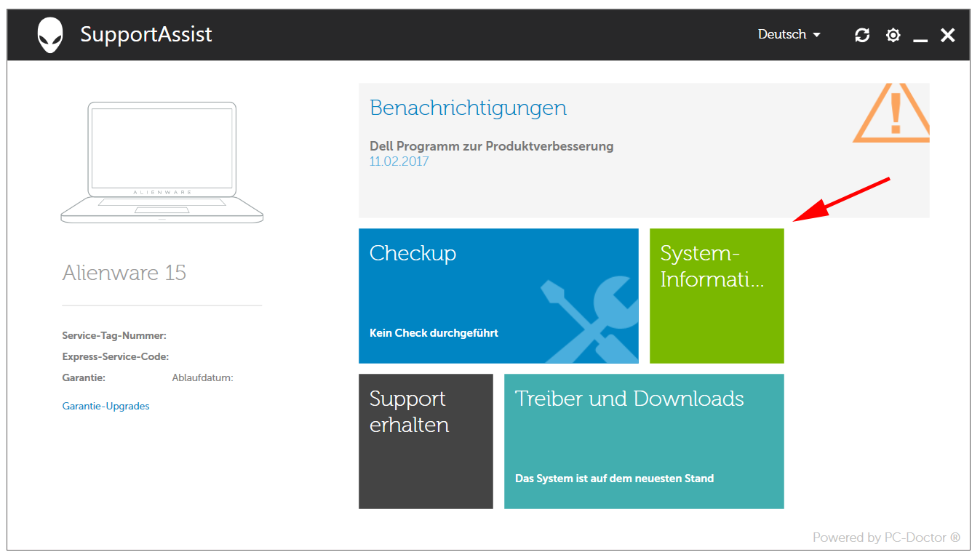Open the Treiber und Downloads tile
The image size is (980, 560).
pyautogui.click(x=644, y=441)
